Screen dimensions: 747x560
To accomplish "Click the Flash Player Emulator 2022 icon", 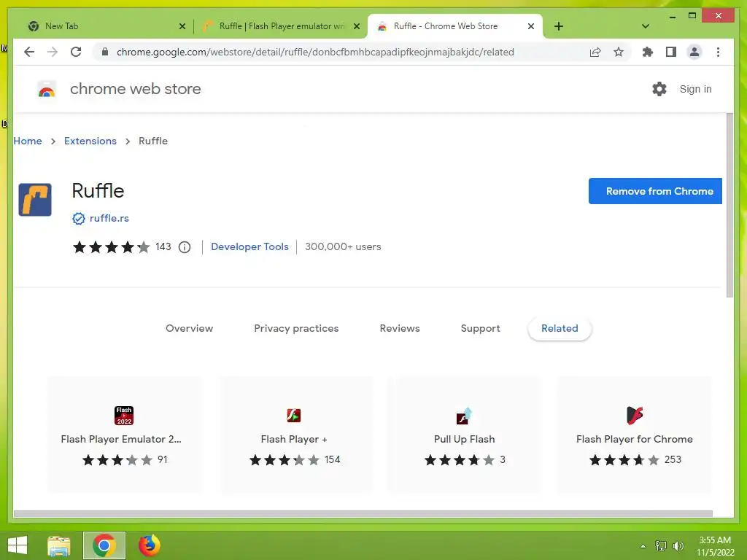I will pos(124,415).
